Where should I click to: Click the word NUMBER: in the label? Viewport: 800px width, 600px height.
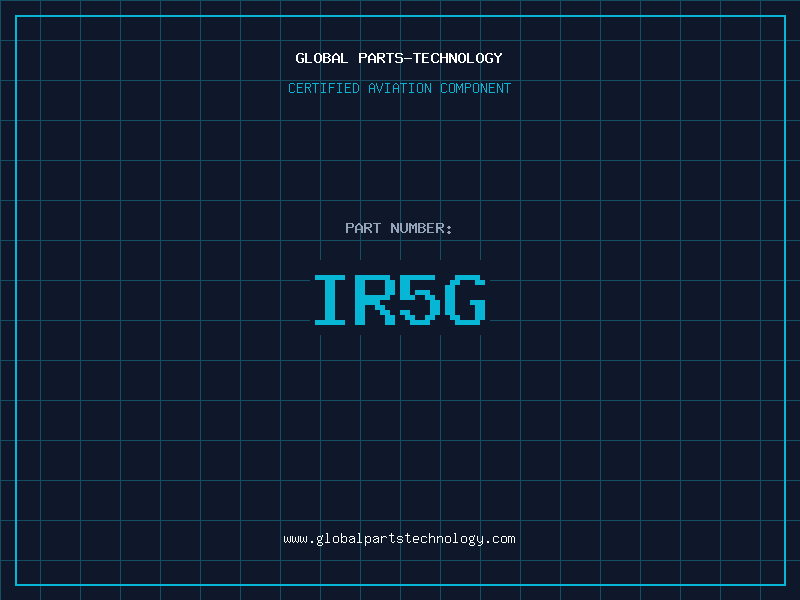421,228
